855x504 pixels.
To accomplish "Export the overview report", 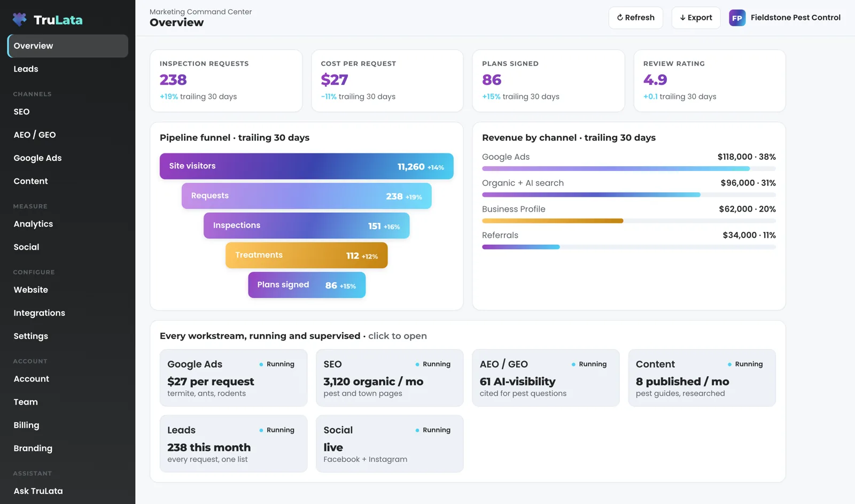I will coord(696,18).
